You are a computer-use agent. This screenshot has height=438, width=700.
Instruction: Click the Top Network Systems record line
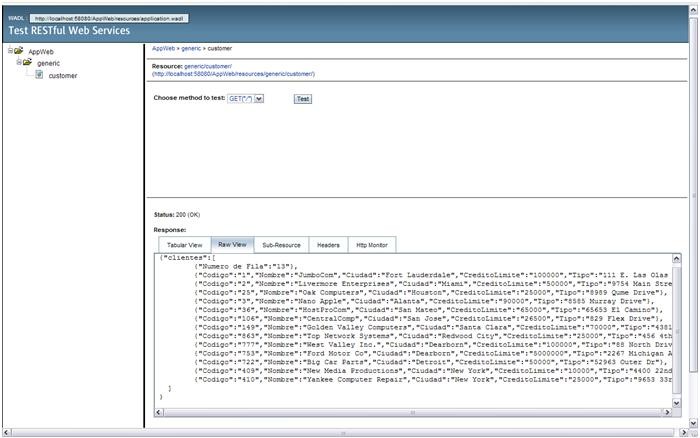(433, 336)
